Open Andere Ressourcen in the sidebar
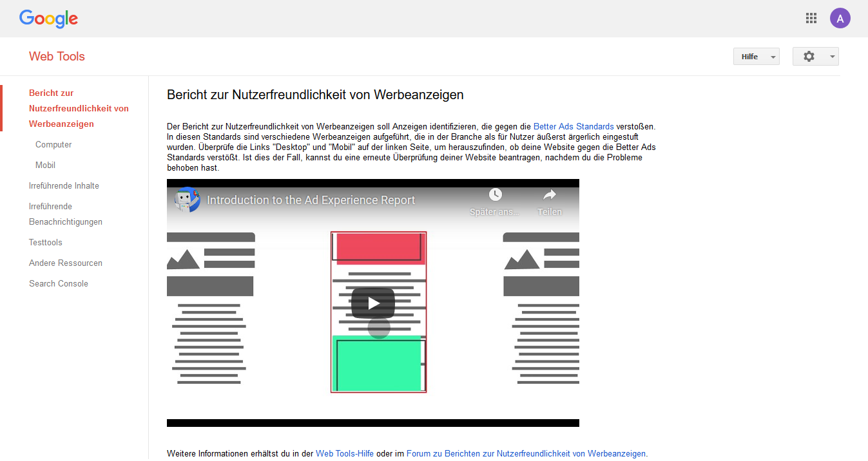868x461 pixels. point(65,263)
